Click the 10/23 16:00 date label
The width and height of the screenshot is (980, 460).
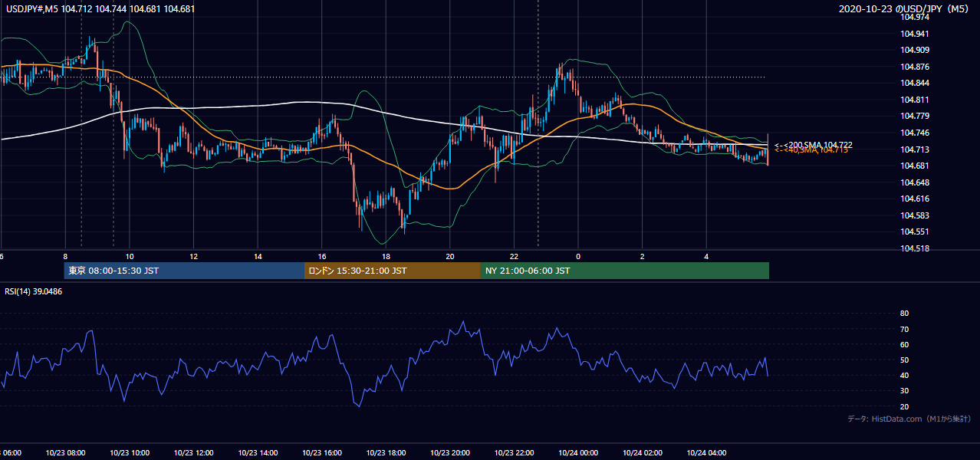pos(322,453)
